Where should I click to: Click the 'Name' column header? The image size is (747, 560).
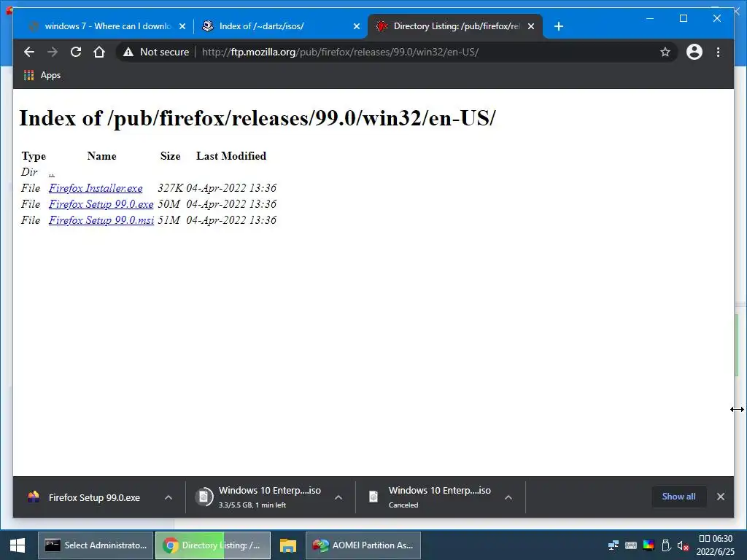[x=101, y=156]
